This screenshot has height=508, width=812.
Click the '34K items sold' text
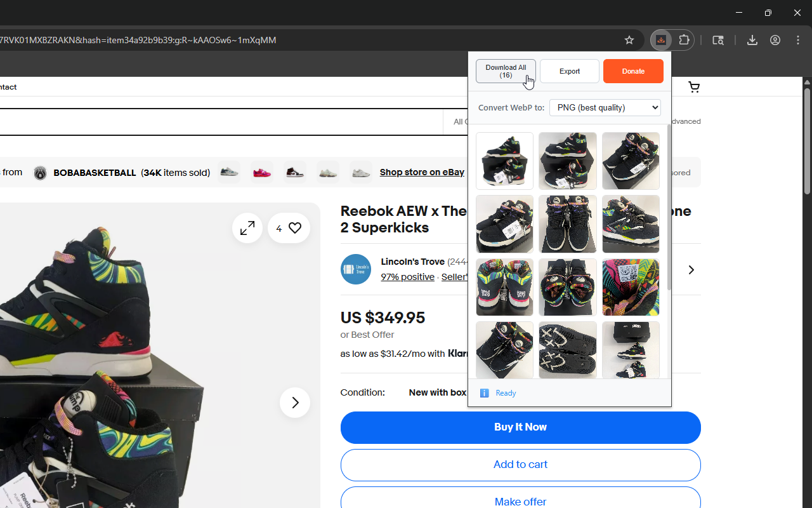(x=175, y=173)
